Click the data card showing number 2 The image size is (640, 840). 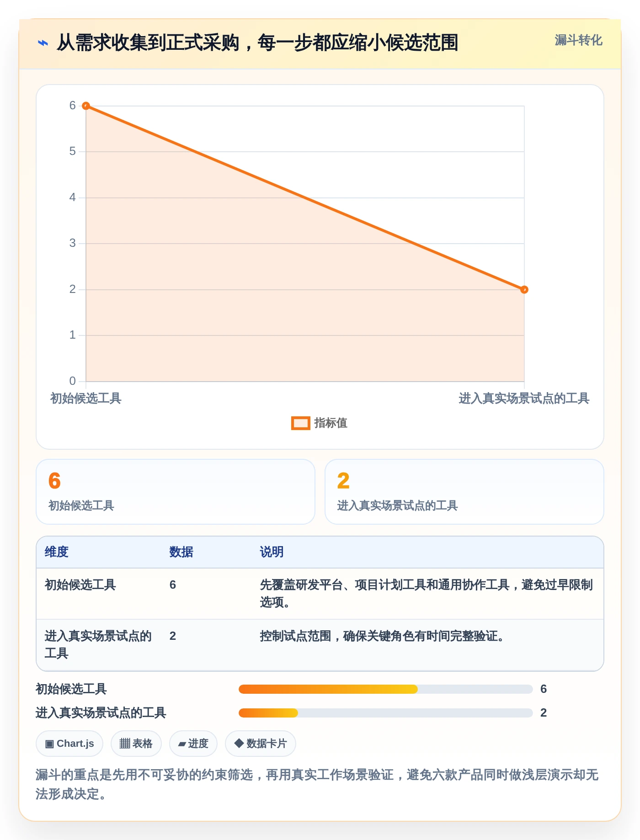pyautogui.click(x=464, y=492)
